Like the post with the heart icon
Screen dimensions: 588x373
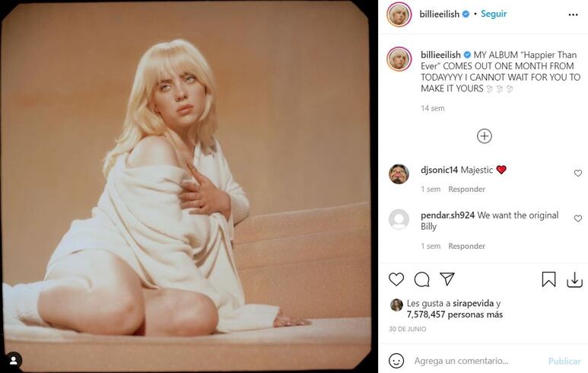click(396, 279)
